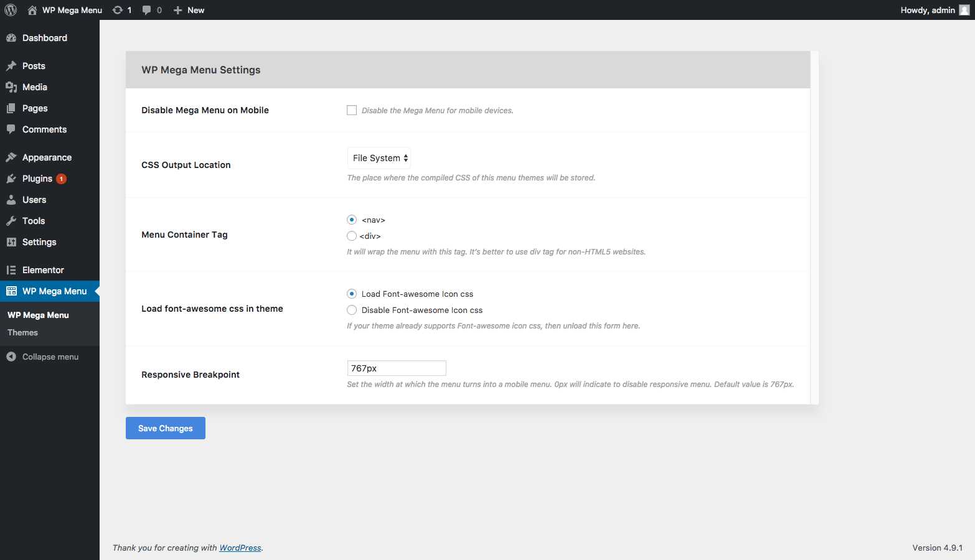Click the Plugins plug icon
This screenshot has width=975, height=560.
(x=11, y=179)
